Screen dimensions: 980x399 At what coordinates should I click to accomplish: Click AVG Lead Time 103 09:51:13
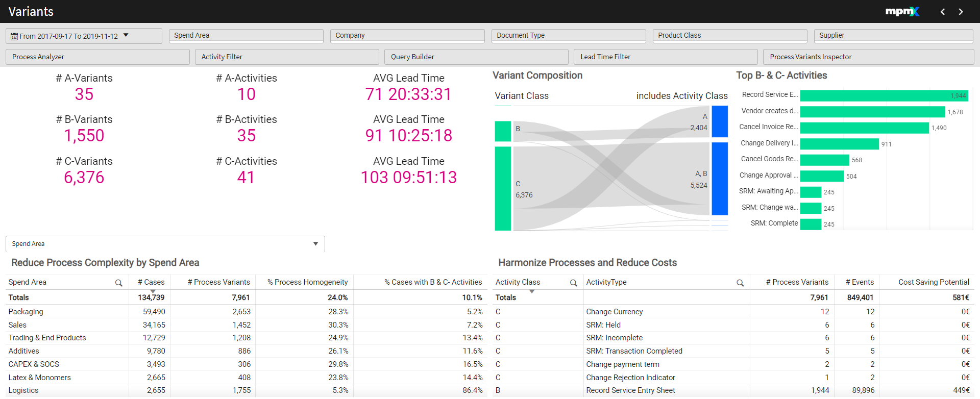click(409, 178)
